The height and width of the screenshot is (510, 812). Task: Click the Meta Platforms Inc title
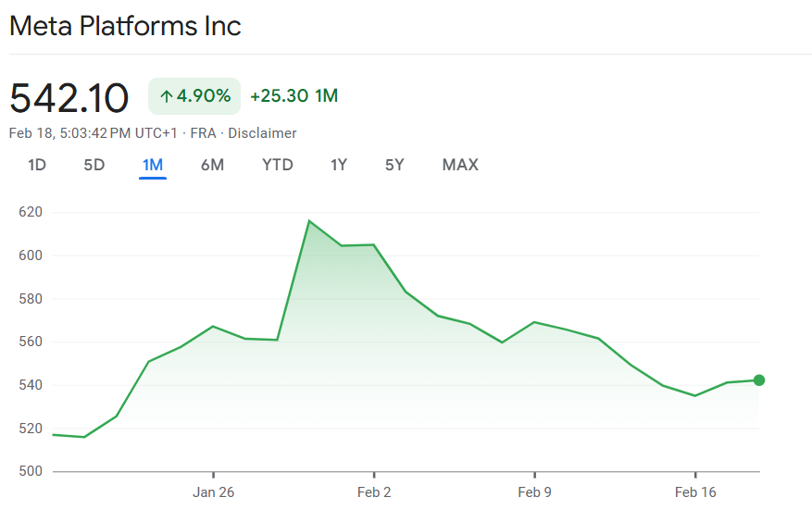(x=125, y=25)
